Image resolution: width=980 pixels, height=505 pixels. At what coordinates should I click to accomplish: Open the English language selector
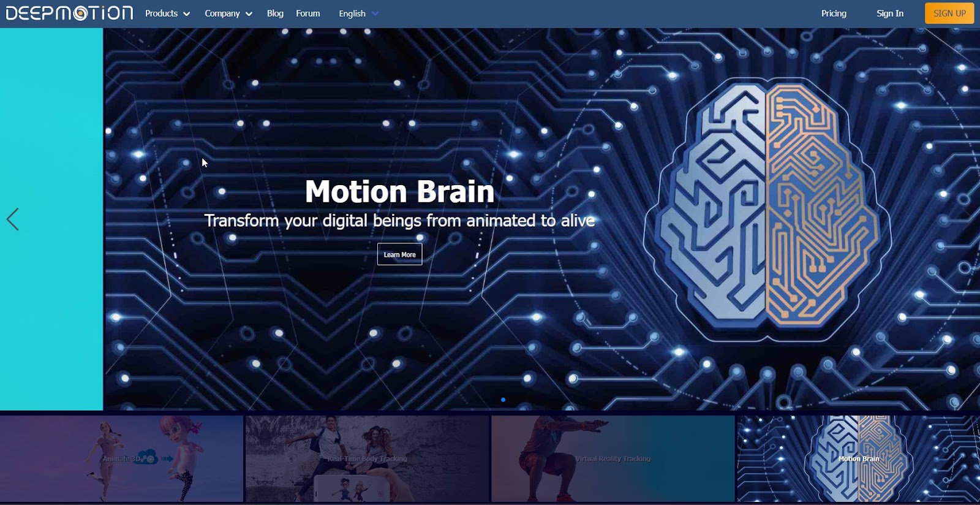[358, 13]
